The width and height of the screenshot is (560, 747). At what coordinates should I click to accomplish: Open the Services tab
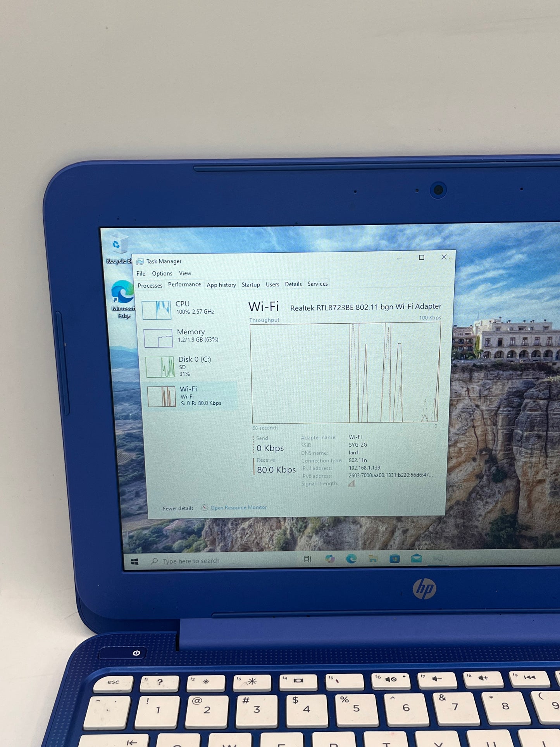[318, 284]
